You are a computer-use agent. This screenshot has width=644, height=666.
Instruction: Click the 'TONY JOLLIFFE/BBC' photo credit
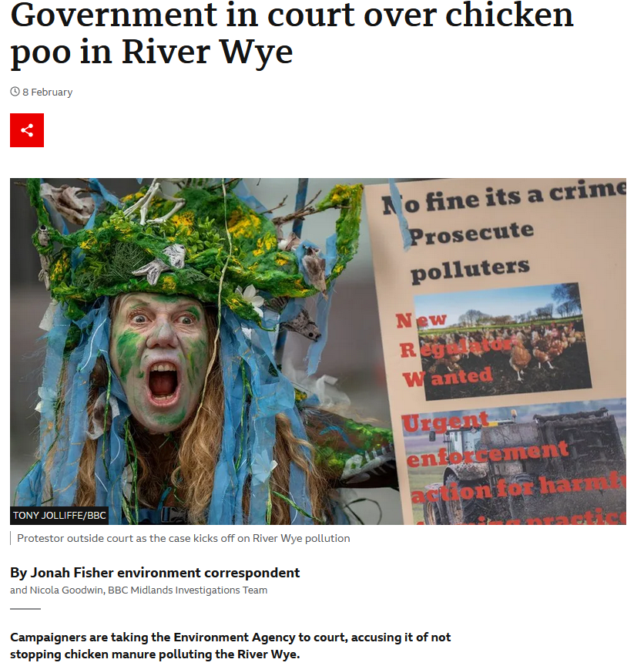59,515
